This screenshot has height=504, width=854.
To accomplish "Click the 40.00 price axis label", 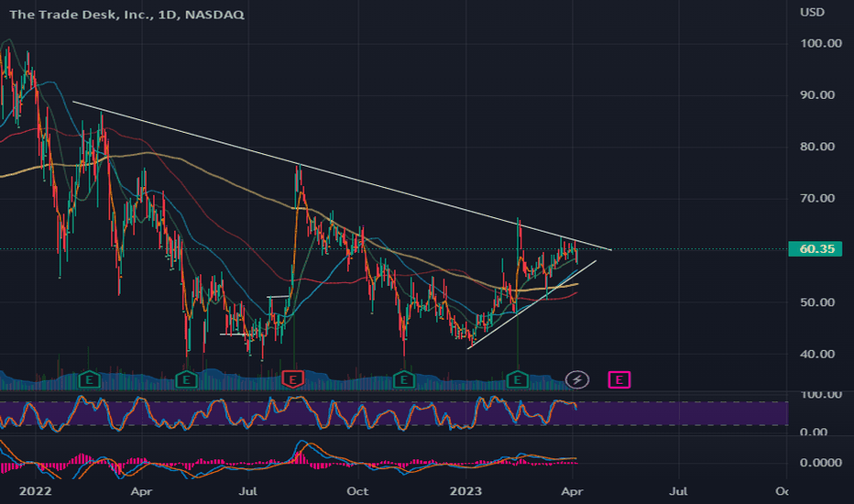I will point(817,354).
